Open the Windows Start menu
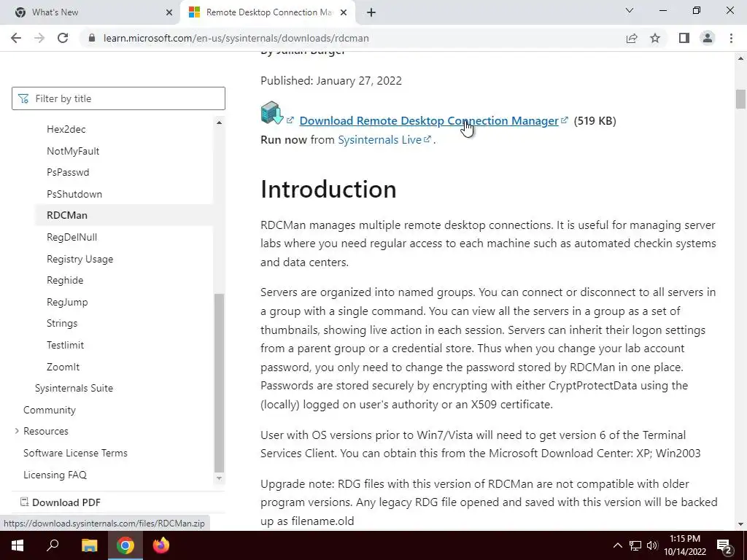 pyautogui.click(x=18, y=545)
